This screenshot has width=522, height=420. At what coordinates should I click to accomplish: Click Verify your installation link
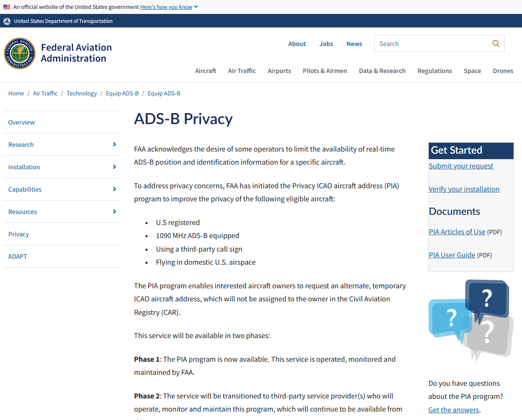pyautogui.click(x=464, y=189)
